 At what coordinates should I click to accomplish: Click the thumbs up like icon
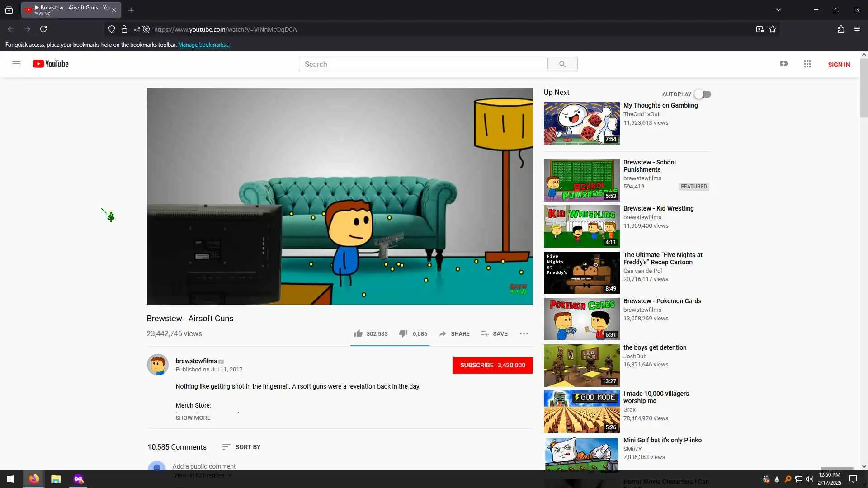click(x=358, y=333)
